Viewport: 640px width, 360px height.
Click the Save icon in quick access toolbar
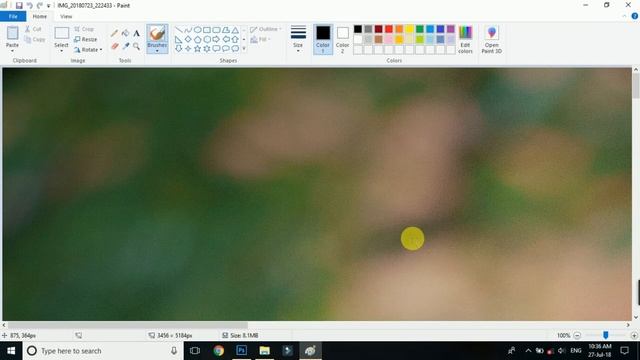tap(19, 5)
